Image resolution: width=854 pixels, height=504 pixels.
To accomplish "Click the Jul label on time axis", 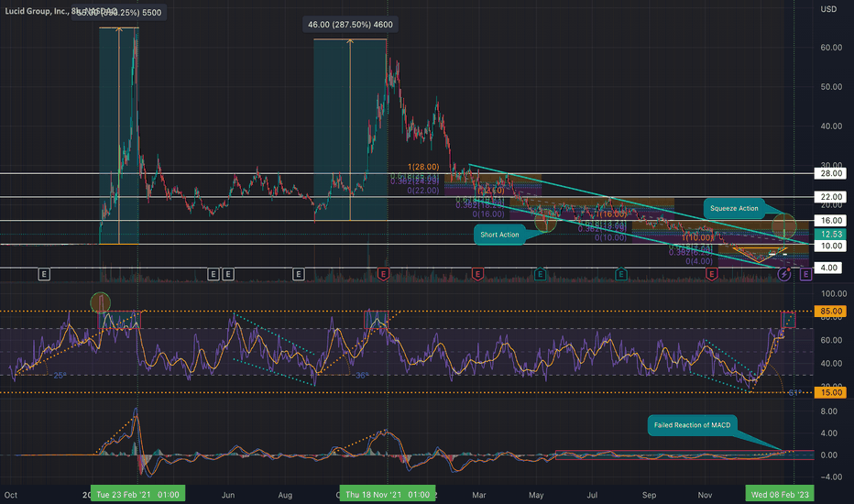I will coord(592,495).
